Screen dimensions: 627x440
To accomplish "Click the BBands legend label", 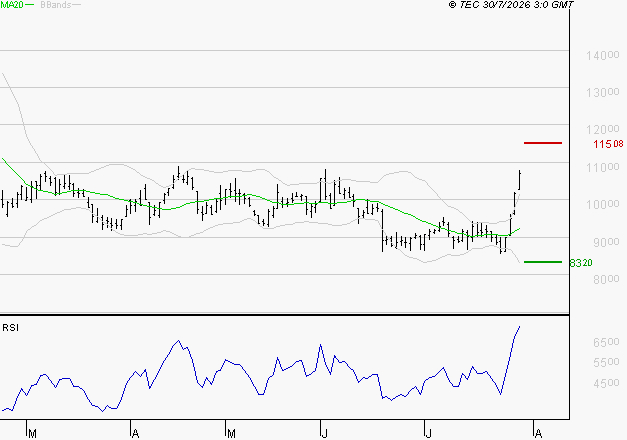I will click(x=56, y=5).
